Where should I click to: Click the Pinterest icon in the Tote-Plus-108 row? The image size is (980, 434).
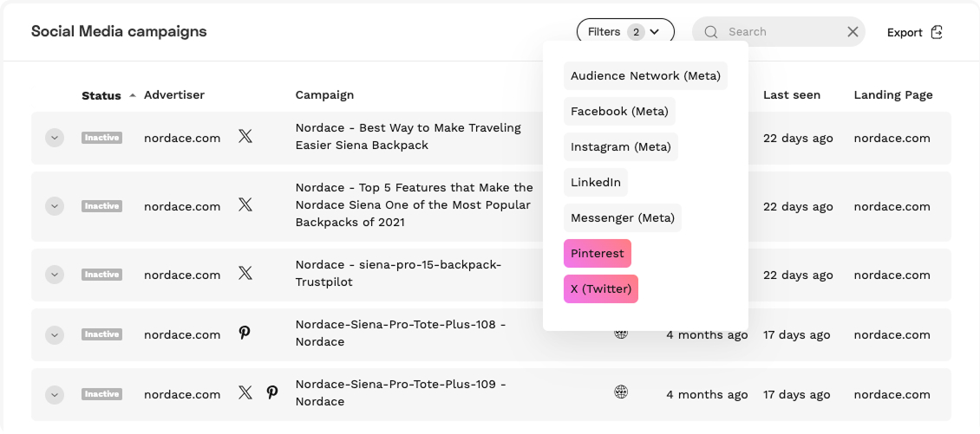[x=245, y=334]
